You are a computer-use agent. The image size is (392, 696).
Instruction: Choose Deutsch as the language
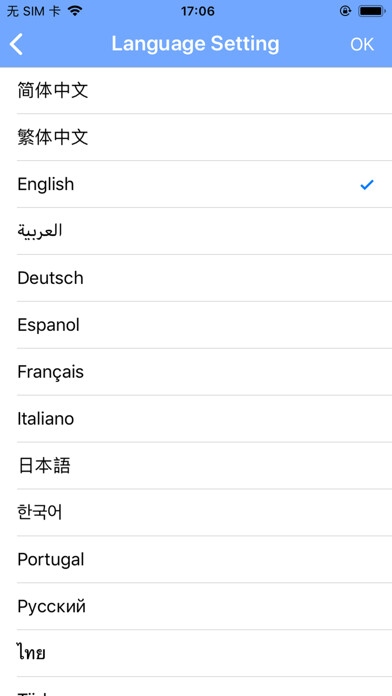(x=196, y=278)
